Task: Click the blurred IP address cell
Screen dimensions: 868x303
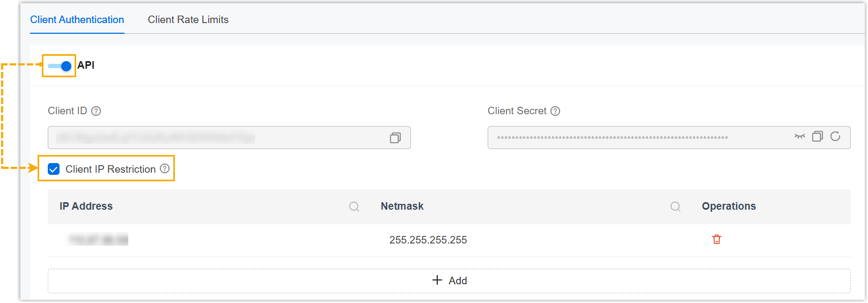Action: pyautogui.click(x=98, y=240)
